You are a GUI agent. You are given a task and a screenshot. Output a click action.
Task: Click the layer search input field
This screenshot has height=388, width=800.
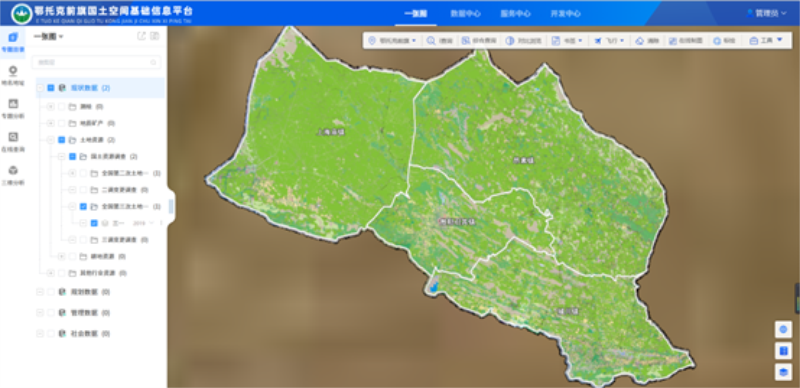tap(96, 62)
